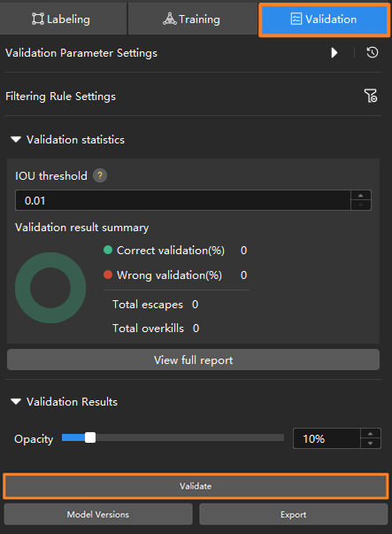
Task: Click the Validation result summary heading
Action: pos(82,228)
